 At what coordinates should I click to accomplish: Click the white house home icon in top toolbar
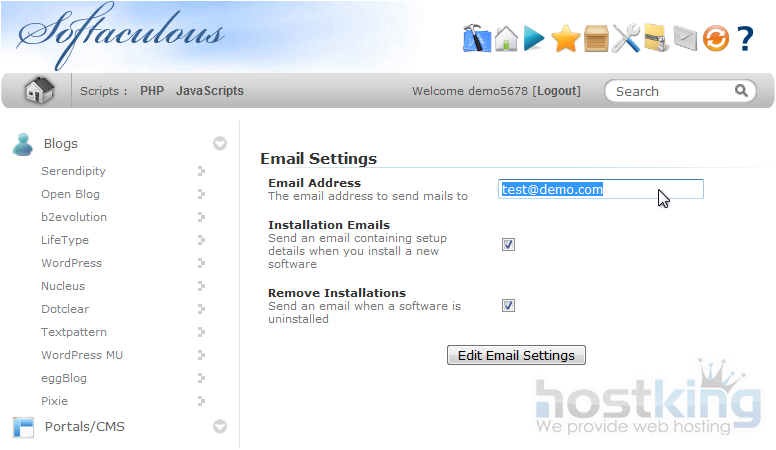[506, 39]
